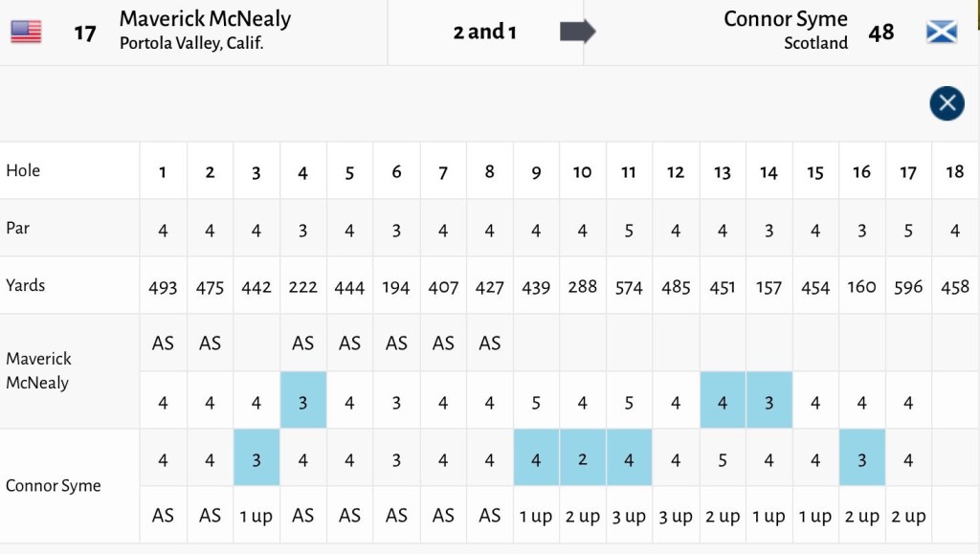Click the 3 up status on hole 11
Screen dimensions: 980x554
click(x=629, y=517)
